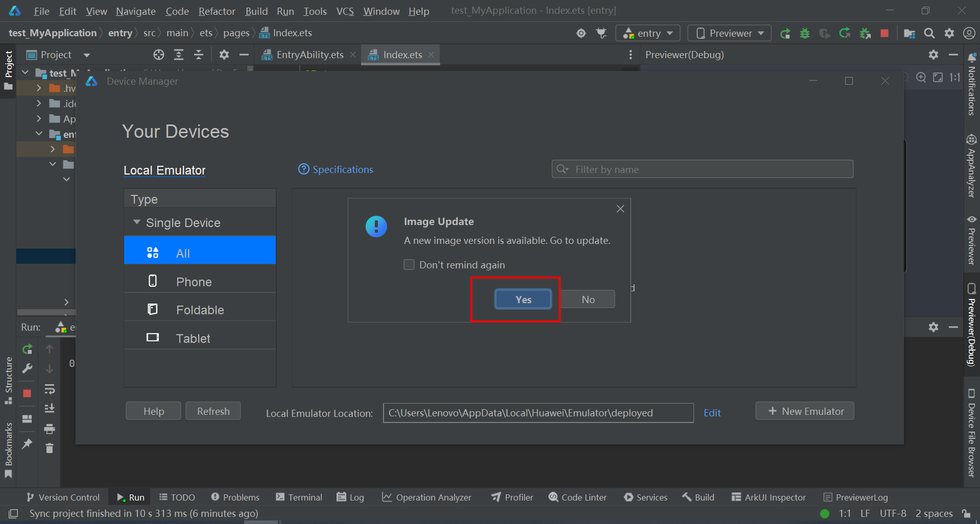This screenshot has width=980, height=524.
Task: Click the rerun icon in Run panel
Action: [27, 349]
